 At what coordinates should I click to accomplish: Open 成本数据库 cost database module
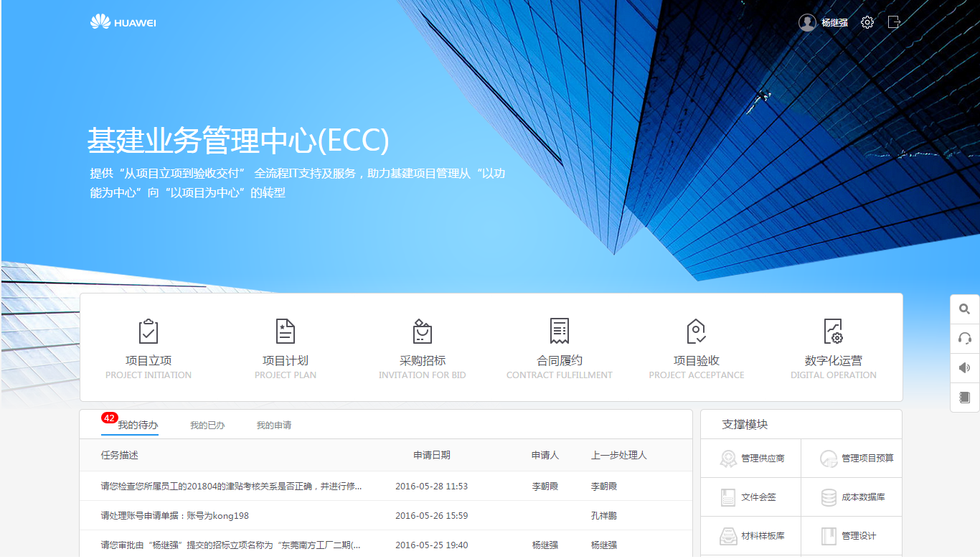pos(852,497)
